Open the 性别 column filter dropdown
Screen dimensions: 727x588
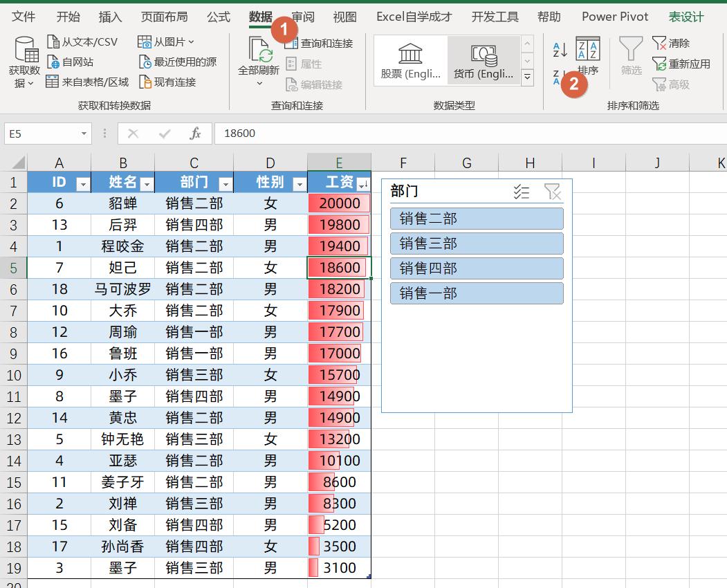298,183
